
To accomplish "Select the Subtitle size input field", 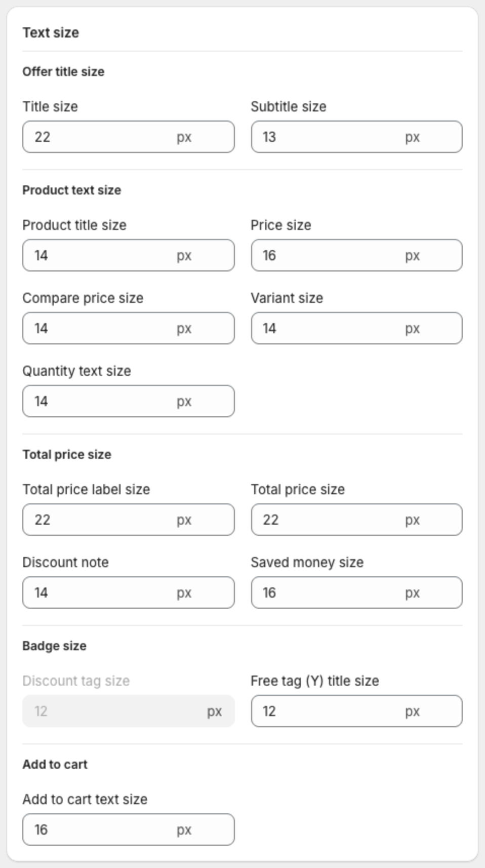I will tap(357, 137).
